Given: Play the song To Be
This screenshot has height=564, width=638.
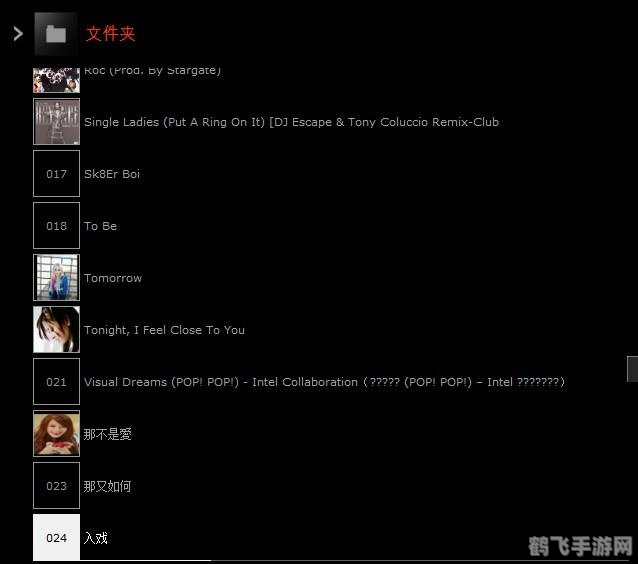Looking at the screenshot, I should (x=100, y=226).
